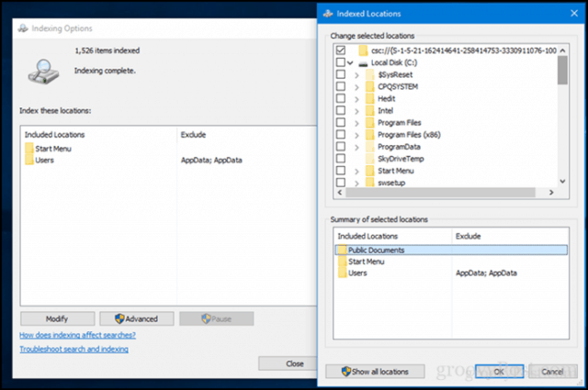
Task: Click the magnifier drive indexing icon
Action: point(43,72)
